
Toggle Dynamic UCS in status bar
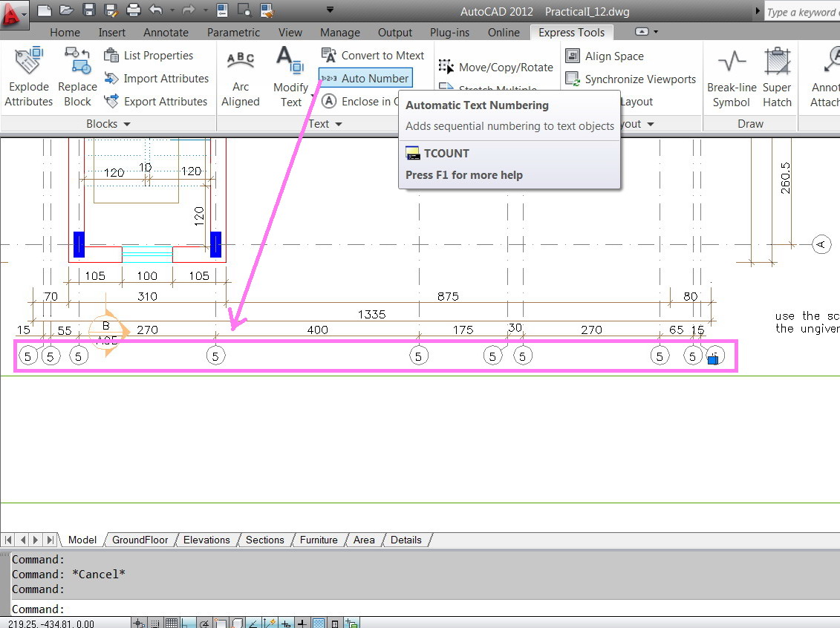[x=270, y=623]
